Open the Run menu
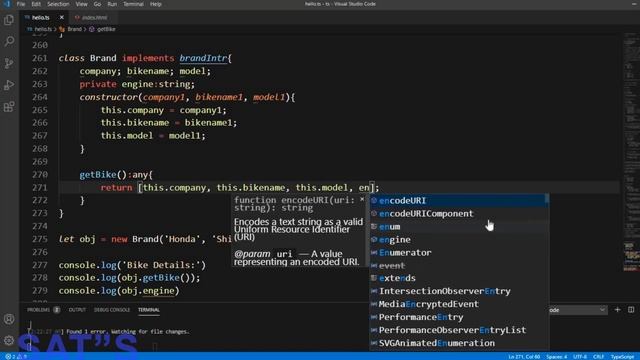The width and height of the screenshot is (640, 360). [x=112, y=4]
